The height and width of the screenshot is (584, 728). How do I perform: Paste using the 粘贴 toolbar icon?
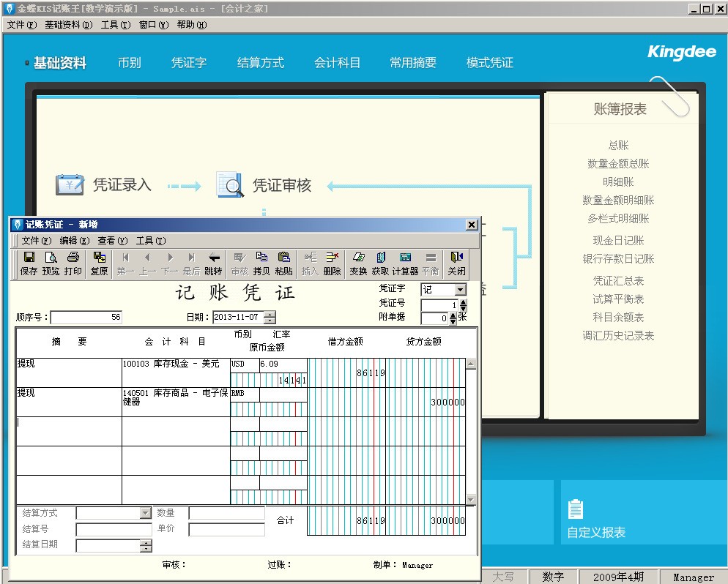tap(283, 263)
